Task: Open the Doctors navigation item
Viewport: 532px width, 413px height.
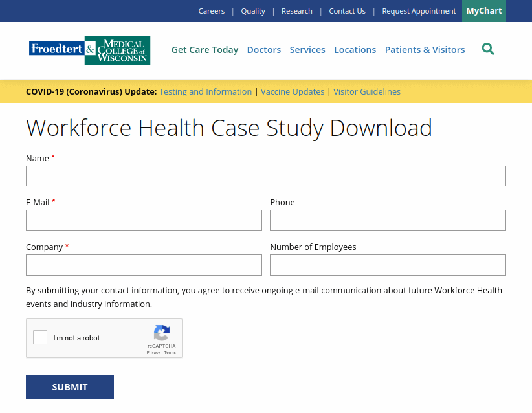Action: 264,50
